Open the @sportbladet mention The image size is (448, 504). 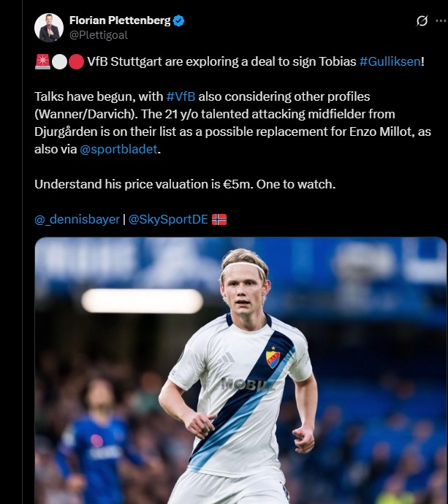(118, 149)
